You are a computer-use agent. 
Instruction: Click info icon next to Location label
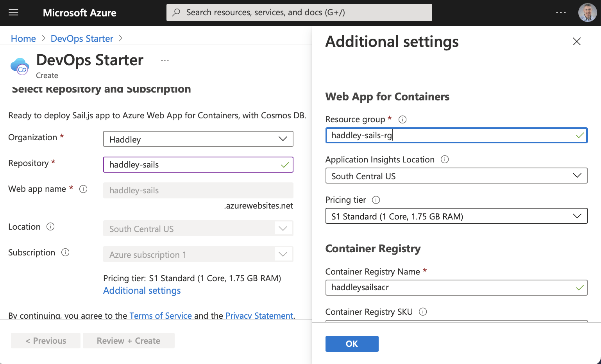[50, 227]
